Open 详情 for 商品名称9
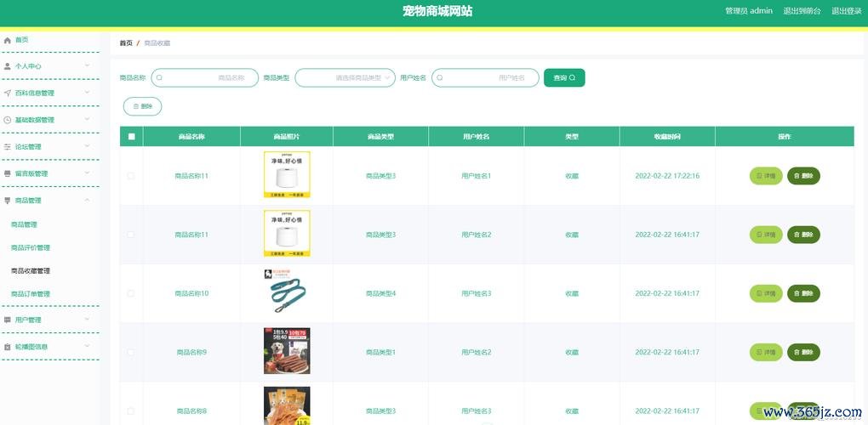868x425 pixels. click(766, 352)
